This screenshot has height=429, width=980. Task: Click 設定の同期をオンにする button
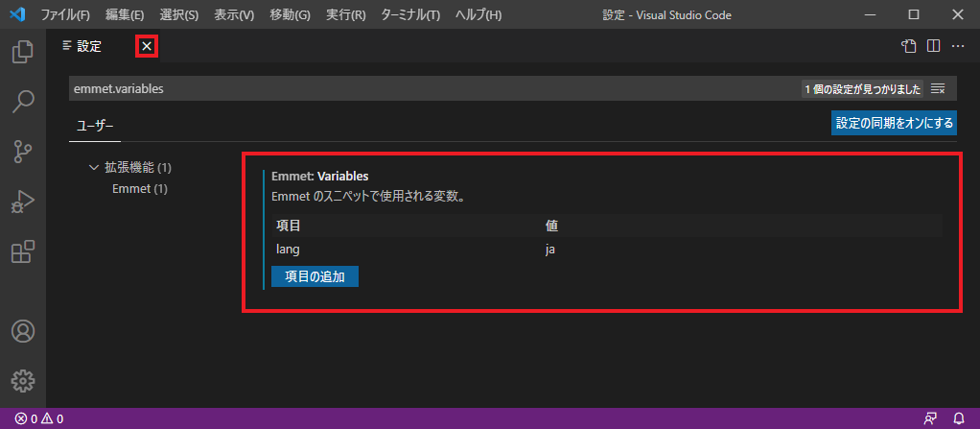(894, 123)
